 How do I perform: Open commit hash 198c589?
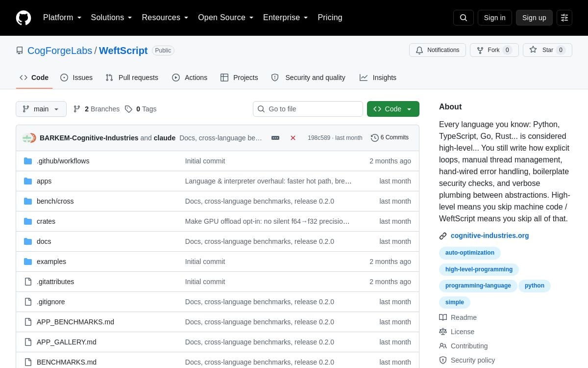[x=319, y=138]
